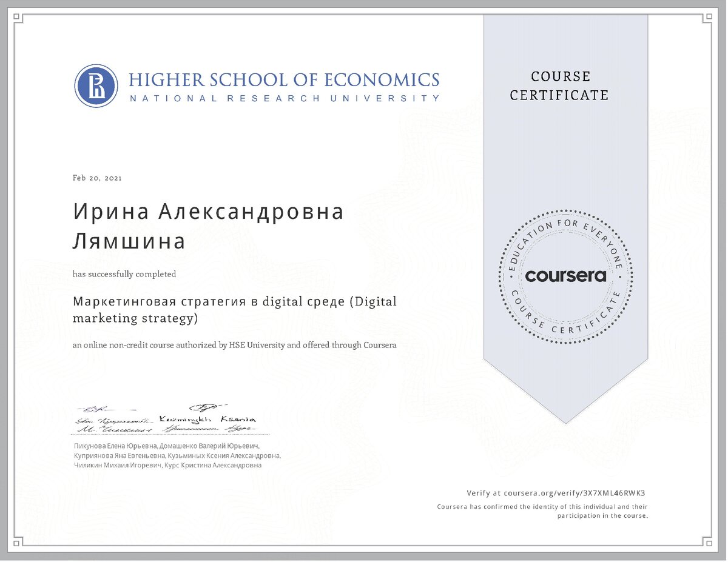Click instructor line 'Куприянова Яна Евгеньевна, Кузьминых Ксения Александровна'
The image size is (728, 562).
tap(177, 456)
